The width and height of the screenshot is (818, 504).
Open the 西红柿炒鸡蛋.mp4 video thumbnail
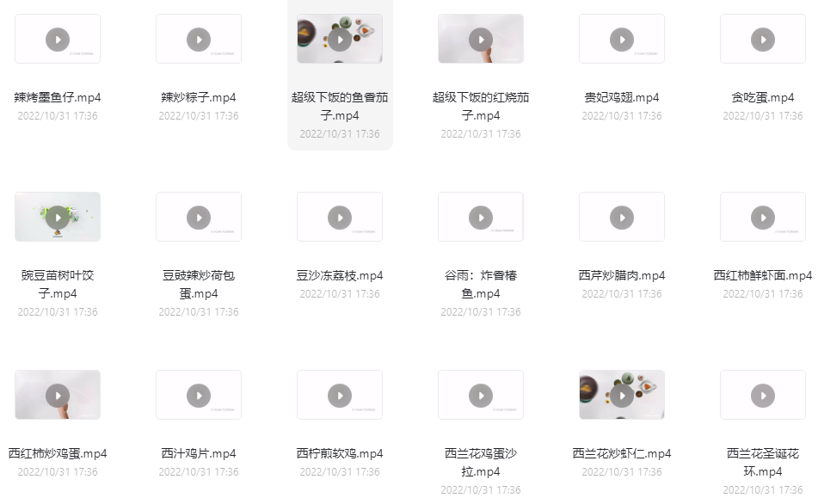(x=58, y=395)
